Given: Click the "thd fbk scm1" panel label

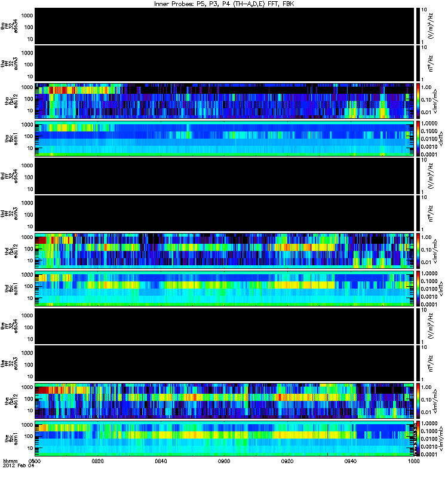Looking at the screenshot, I should tap(11, 289).
